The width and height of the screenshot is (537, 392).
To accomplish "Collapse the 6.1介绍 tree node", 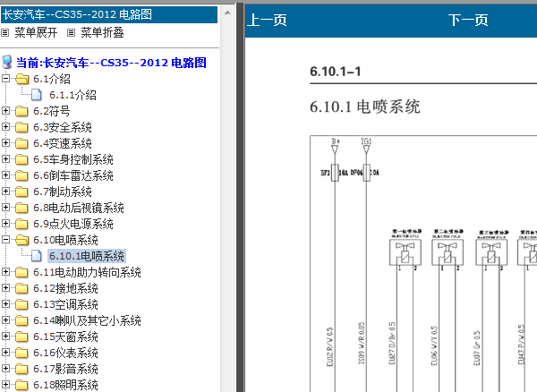I will 5,79.
